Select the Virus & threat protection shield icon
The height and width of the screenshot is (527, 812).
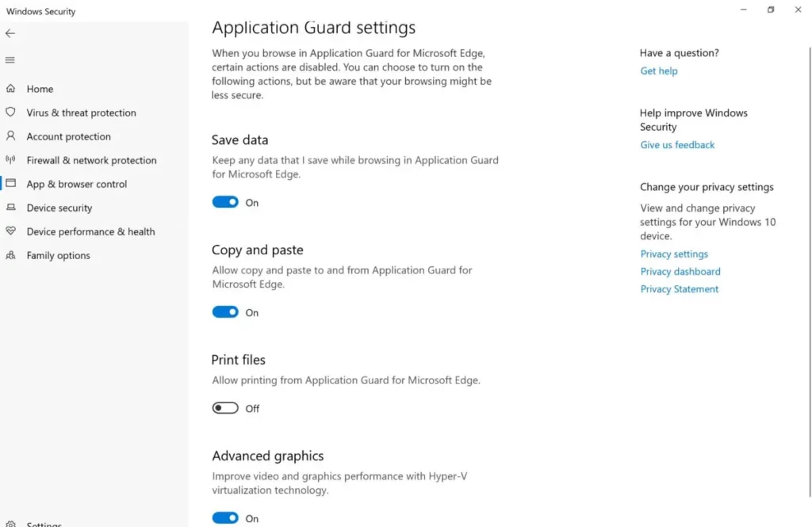10,113
